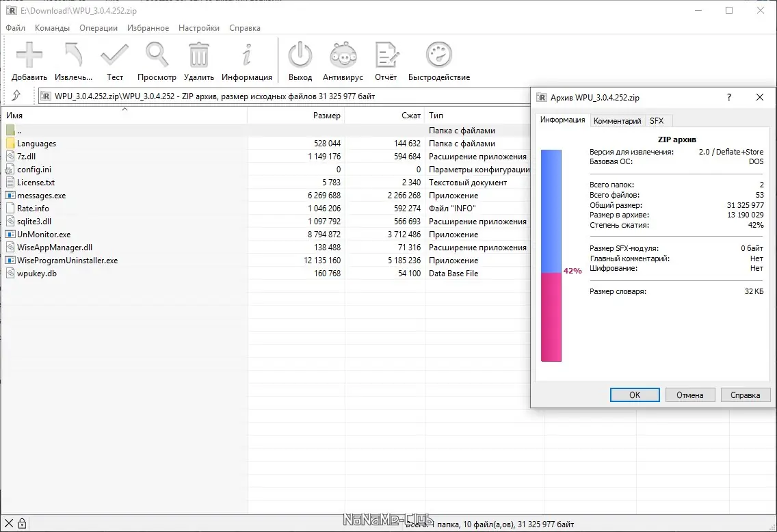Go up one folder with the arrow icon
The height and width of the screenshot is (532, 777).
click(16, 95)
